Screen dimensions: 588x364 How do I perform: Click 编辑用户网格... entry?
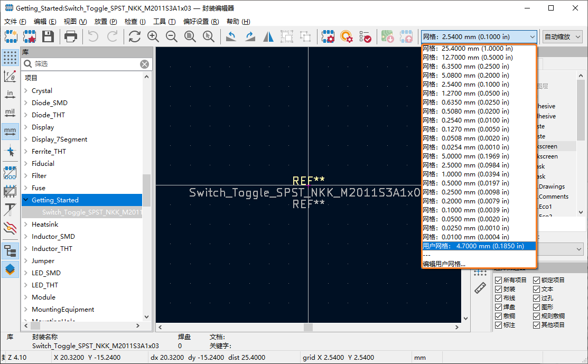coord(479,264)
